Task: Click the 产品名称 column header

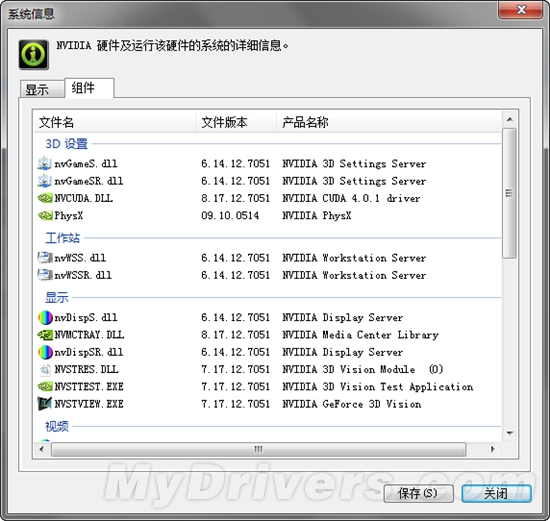Action: coord(389,122)
